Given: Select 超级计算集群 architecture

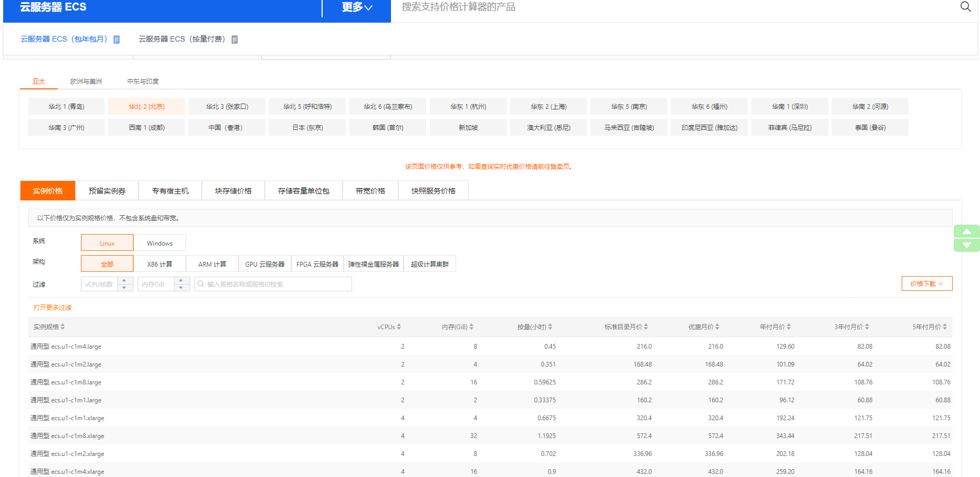Looking at the screenshot, I should [x=430, y=264].
